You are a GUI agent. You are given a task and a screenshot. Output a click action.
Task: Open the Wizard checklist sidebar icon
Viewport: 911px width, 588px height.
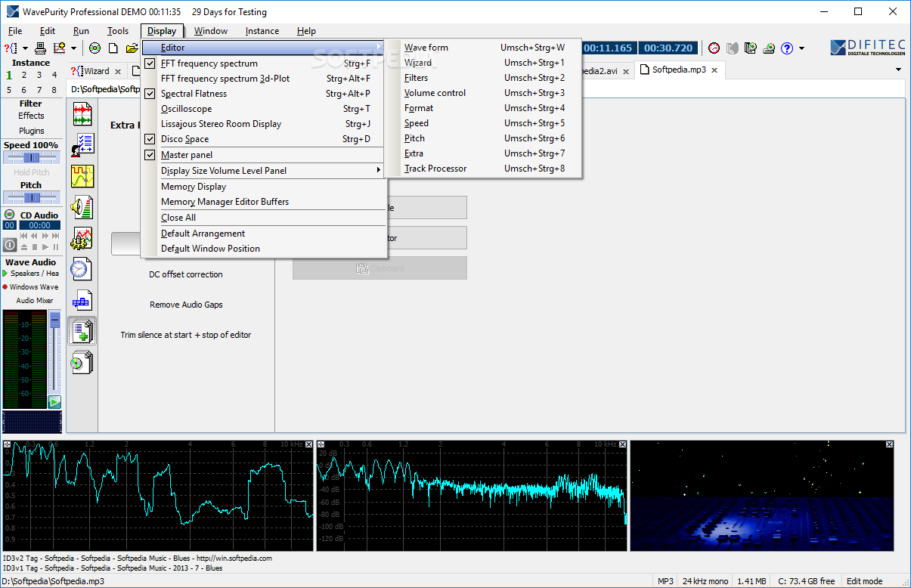(x=82, y=144)
